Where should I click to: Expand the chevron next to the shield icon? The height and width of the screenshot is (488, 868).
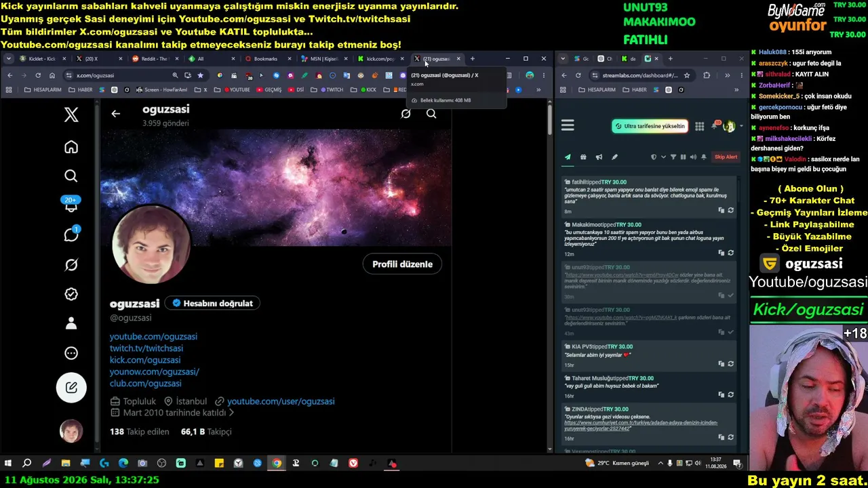(663, 157)
